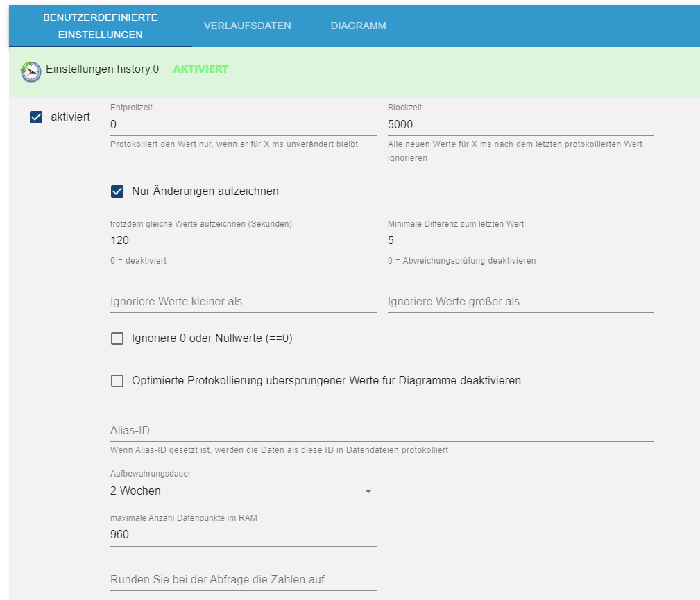Check 'Optimierte Protokollierung' deaktivieren option
The width and height of the screenshot is (700, 600).
(117, 381)
